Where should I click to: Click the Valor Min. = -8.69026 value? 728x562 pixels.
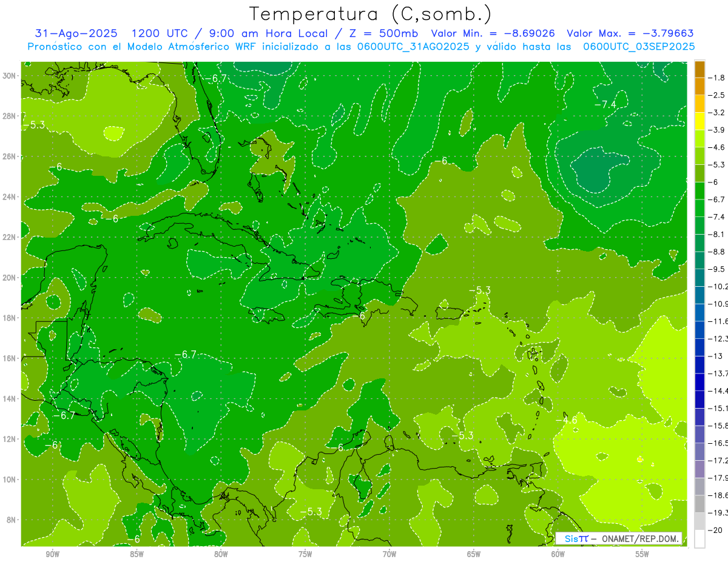[493, 33]
